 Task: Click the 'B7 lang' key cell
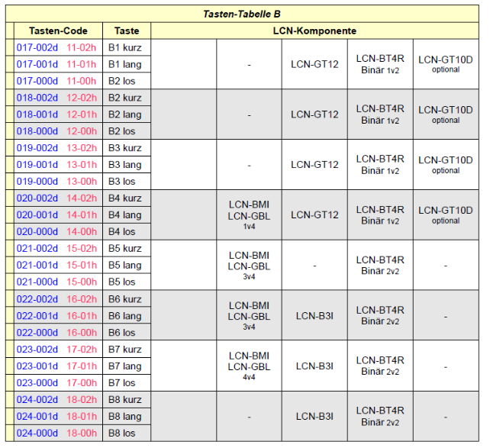coord(125,366)
